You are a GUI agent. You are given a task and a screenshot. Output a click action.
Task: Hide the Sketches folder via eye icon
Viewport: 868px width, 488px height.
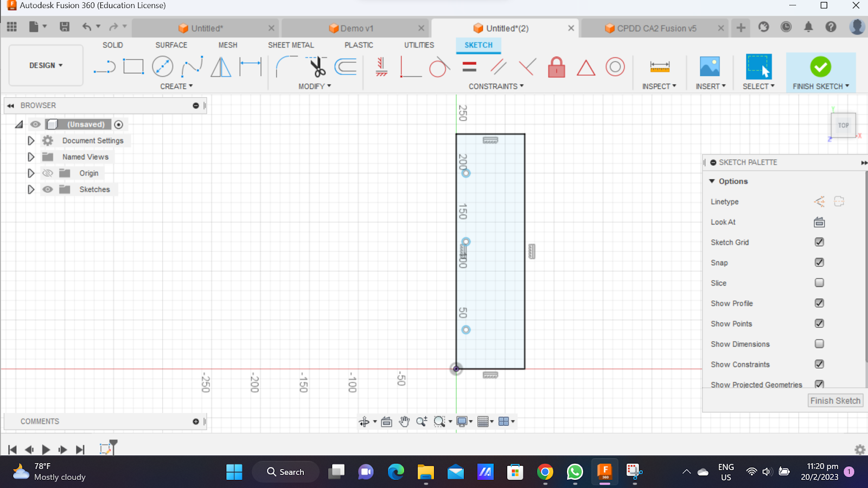pyautogui.click(x=48, y=189)
